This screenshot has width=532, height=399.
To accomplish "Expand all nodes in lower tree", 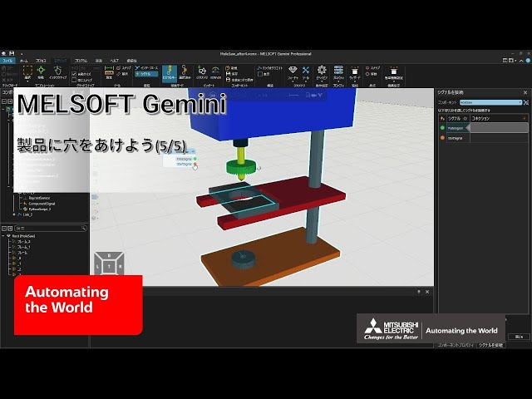I will click(10, 229).
